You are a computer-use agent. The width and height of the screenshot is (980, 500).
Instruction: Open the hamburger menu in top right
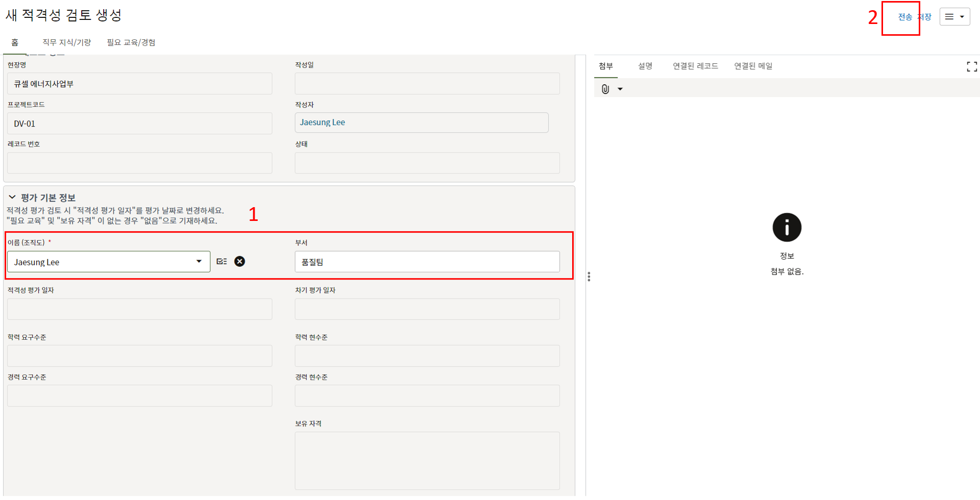[954, 17]
